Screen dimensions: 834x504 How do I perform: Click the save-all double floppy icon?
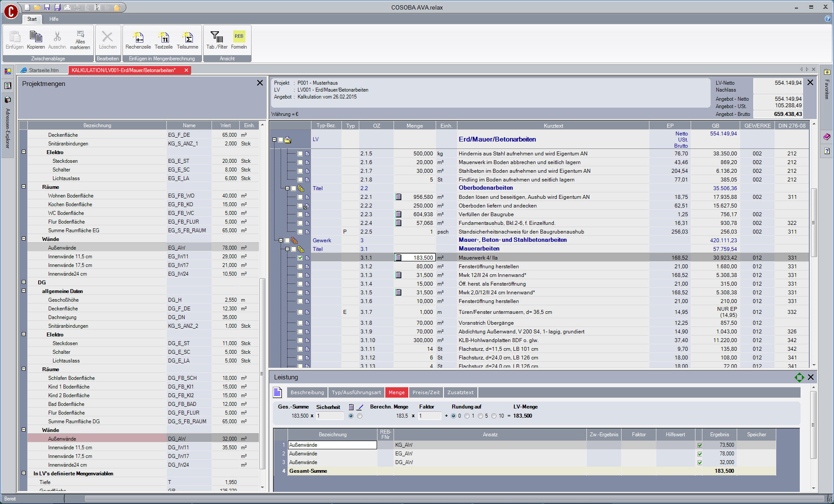point(57,7)
